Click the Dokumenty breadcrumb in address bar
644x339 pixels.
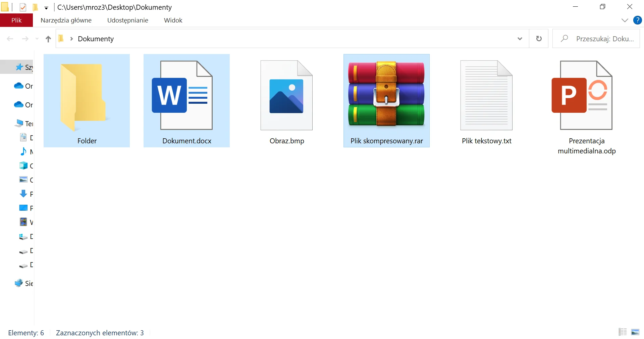(96, 39)
